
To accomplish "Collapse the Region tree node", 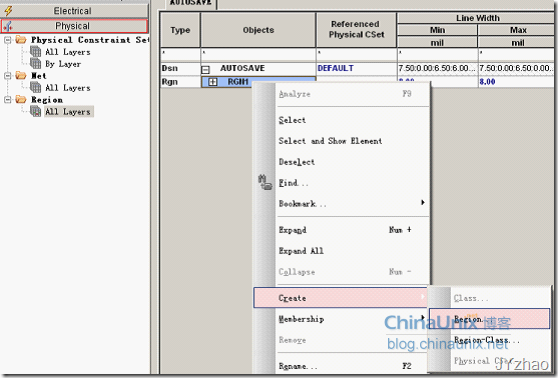I will click(7, 100).
